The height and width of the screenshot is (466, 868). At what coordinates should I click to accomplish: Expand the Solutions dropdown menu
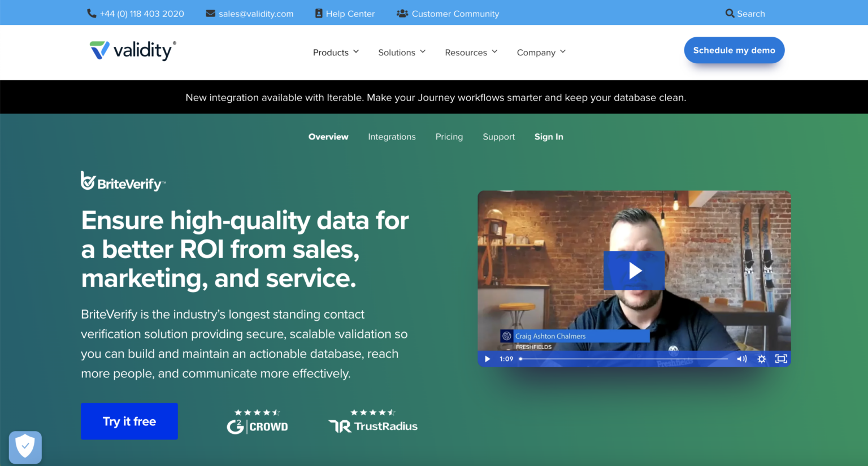pos(402,53)
